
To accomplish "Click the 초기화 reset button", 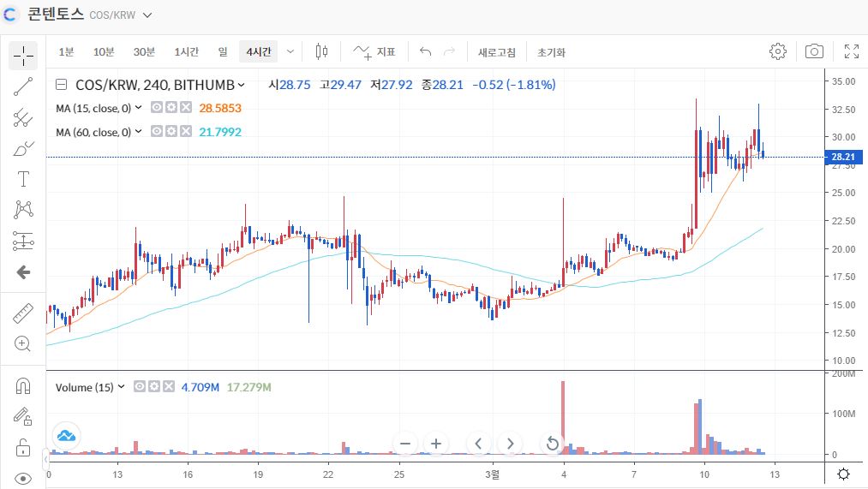I will [x=551, y=52].
